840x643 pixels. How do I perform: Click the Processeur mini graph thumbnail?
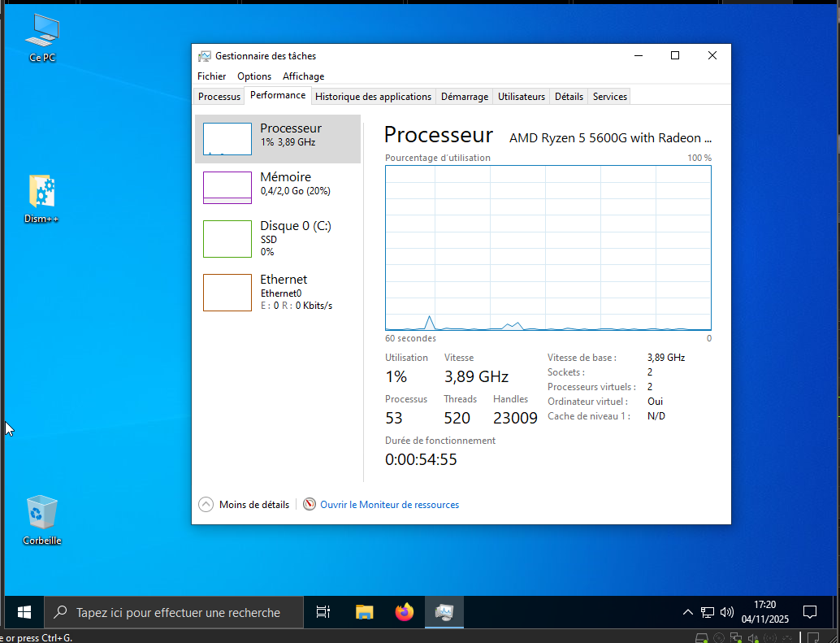227,139
